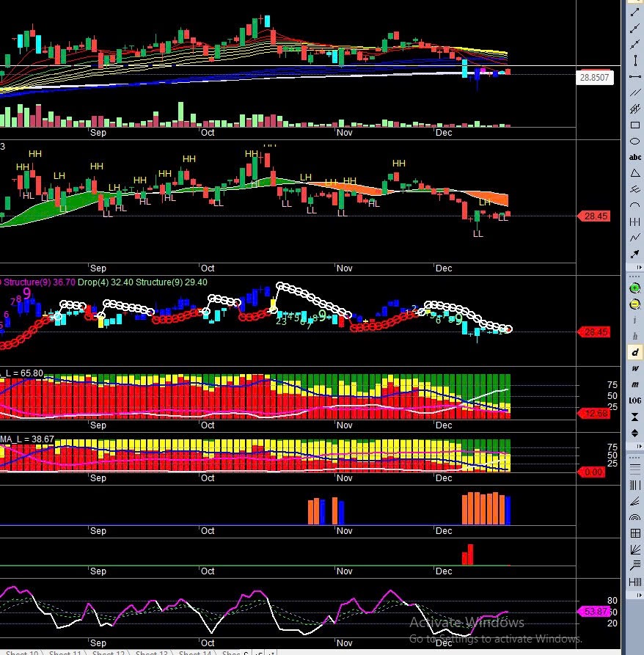Select the Cycles tool
This screenshot has width=644, height=655.
point(634,222)
